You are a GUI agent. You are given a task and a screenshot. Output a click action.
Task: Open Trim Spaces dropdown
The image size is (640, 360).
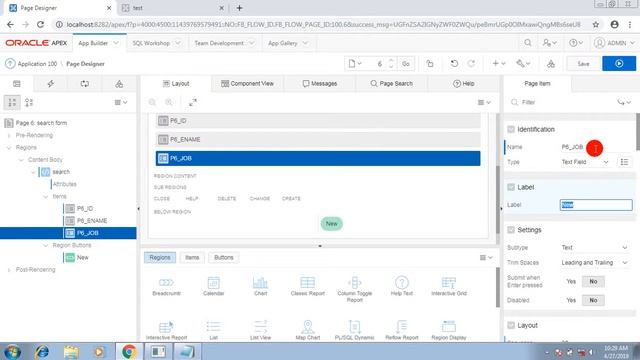594,262
